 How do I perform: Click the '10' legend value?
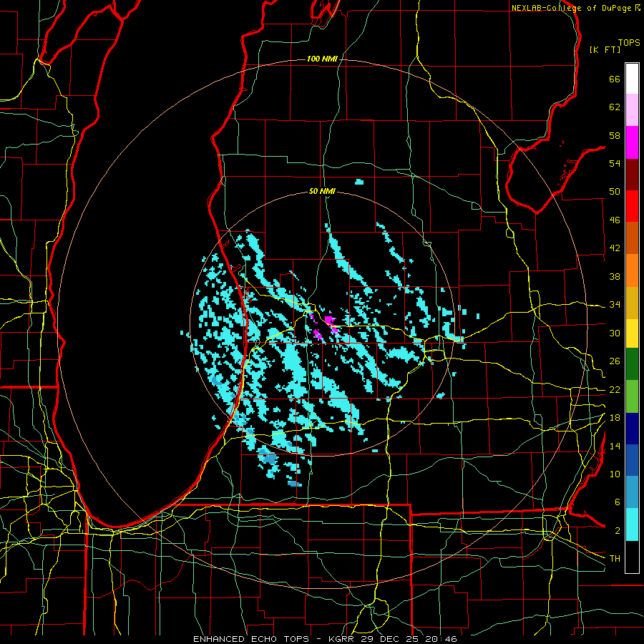[615, 474]
